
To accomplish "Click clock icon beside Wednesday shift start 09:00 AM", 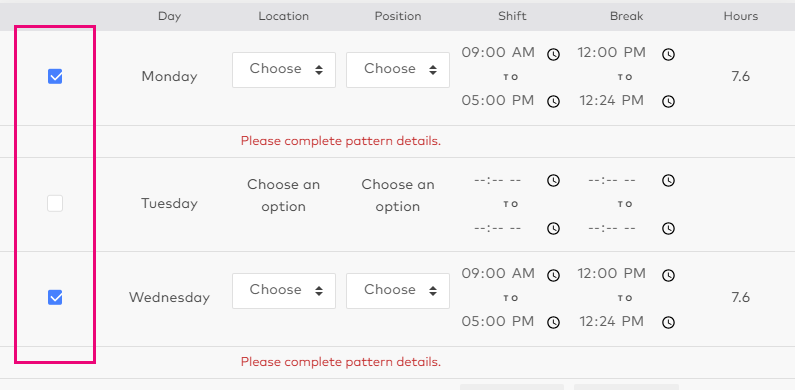I will coord(553,275).
